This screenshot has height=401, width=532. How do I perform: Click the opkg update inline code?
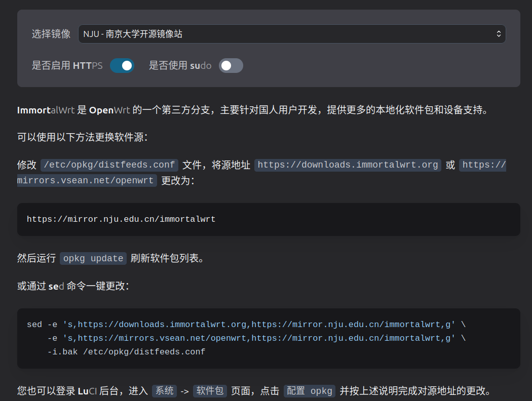click(93, 258)
